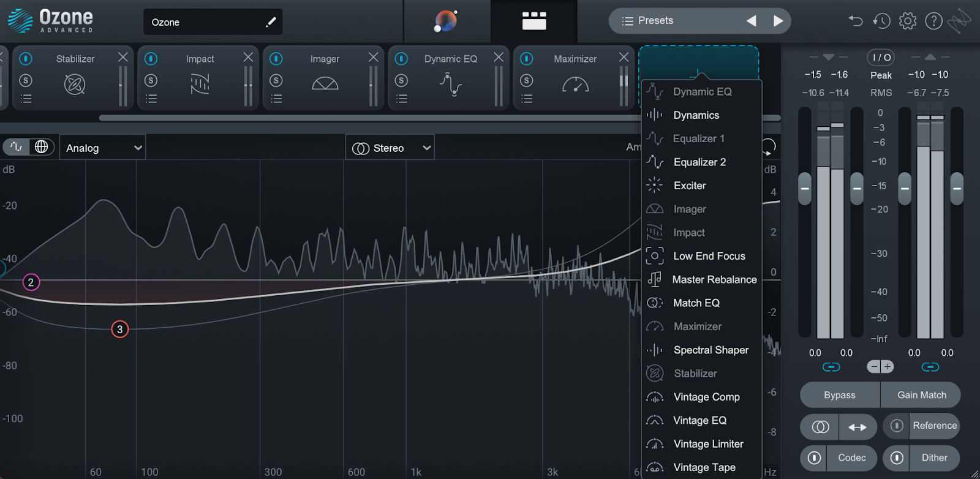980x479 pixels.
Task: Click the Bypass button
Action: 840,395
